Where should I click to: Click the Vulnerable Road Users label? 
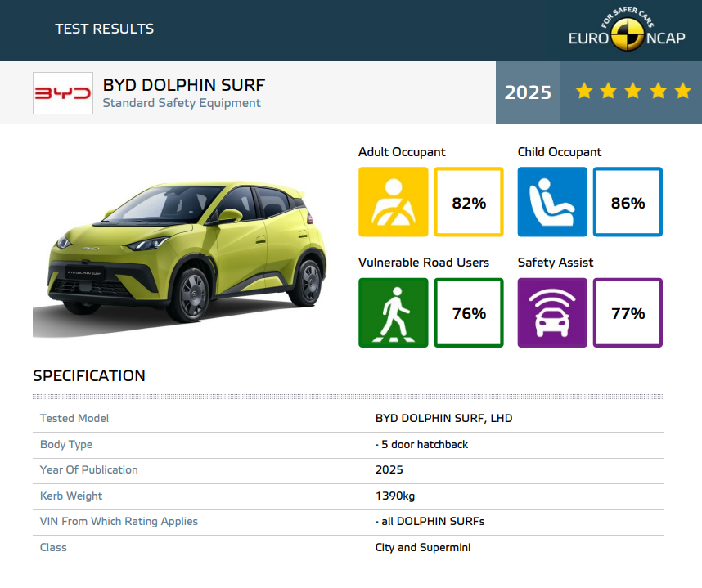(424, 263)
